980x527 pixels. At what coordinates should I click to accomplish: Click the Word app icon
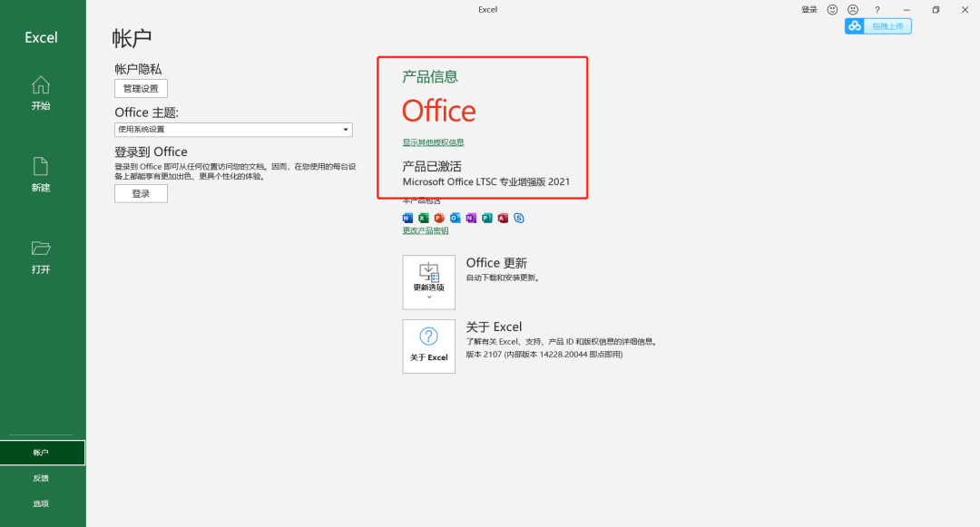[x=407, y=218]
